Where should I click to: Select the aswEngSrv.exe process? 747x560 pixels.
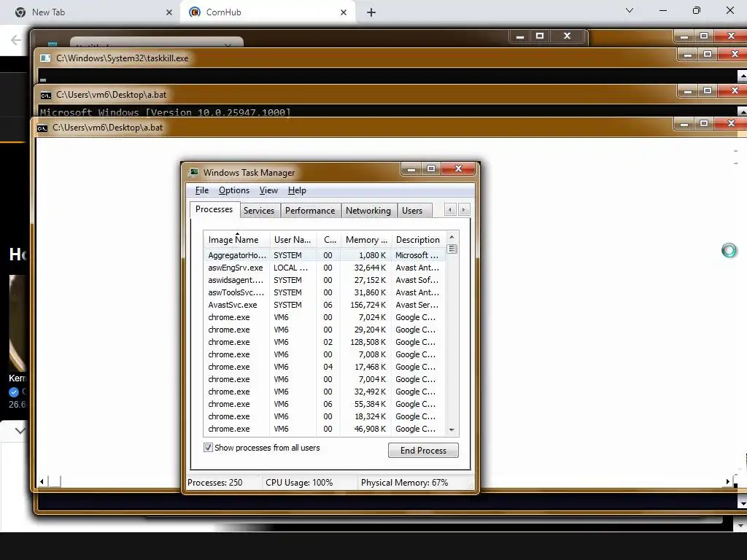pos(325,268)
